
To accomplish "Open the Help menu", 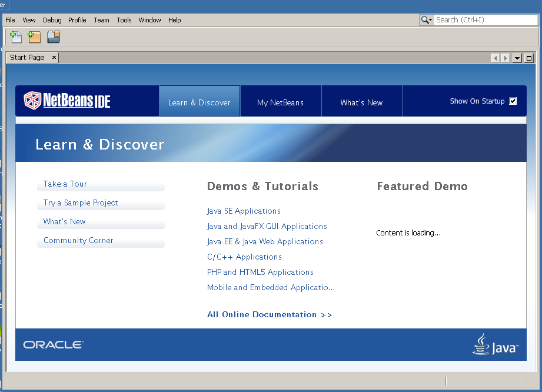I will [x=175, y=20].
